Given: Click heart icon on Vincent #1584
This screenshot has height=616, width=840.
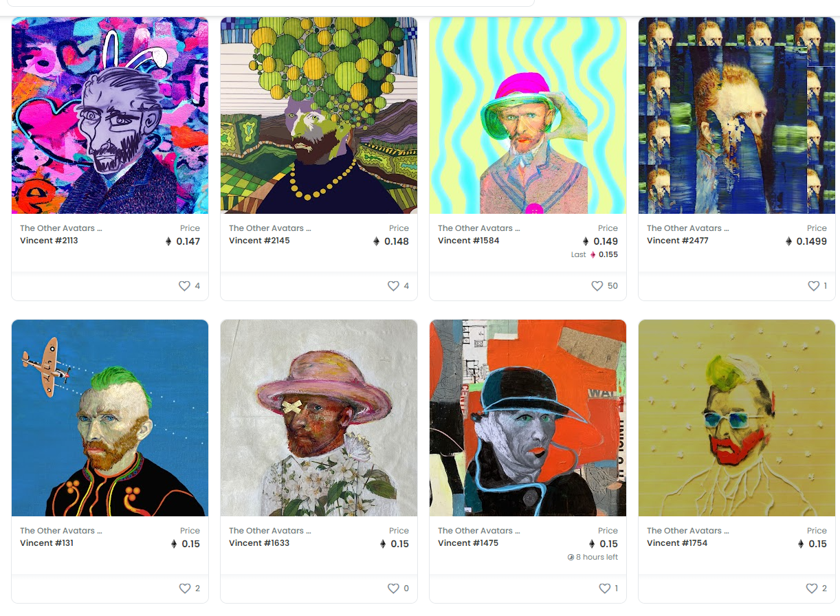Looking at the screenshot, I should (597, 286).
